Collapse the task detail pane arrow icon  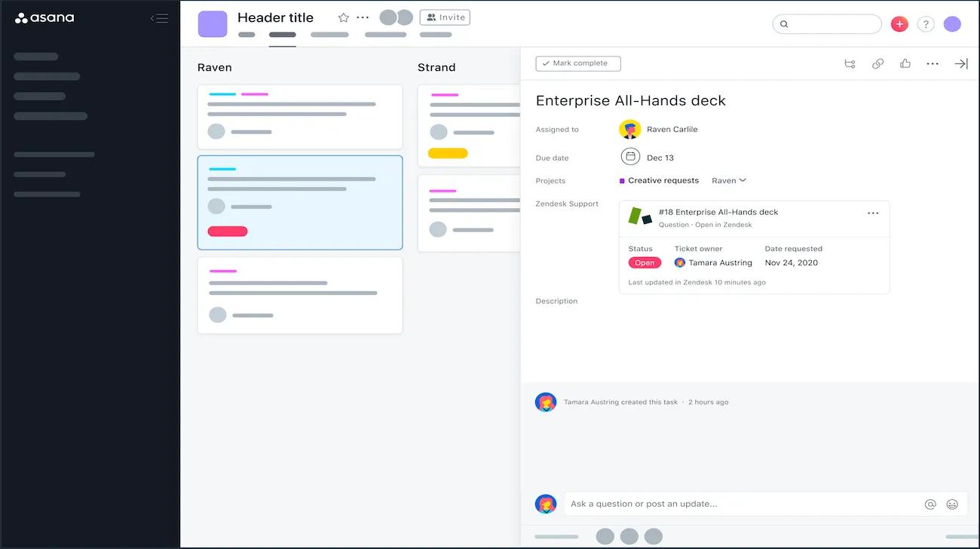point(961,63)
